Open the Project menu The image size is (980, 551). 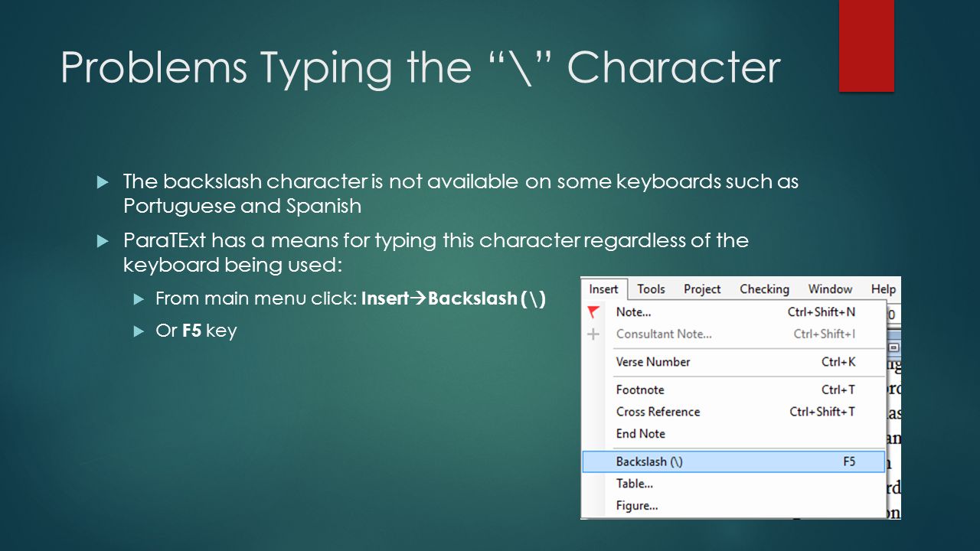point(702,289)
